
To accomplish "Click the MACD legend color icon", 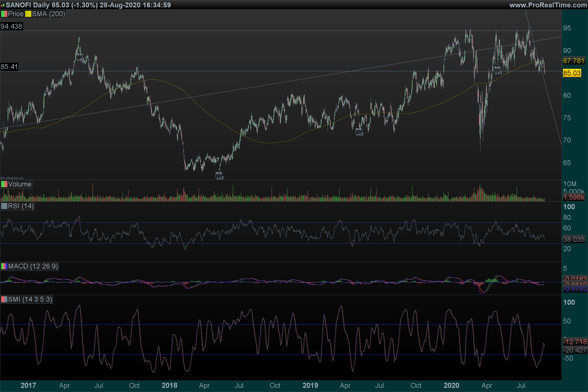I will tap(4, 266).
